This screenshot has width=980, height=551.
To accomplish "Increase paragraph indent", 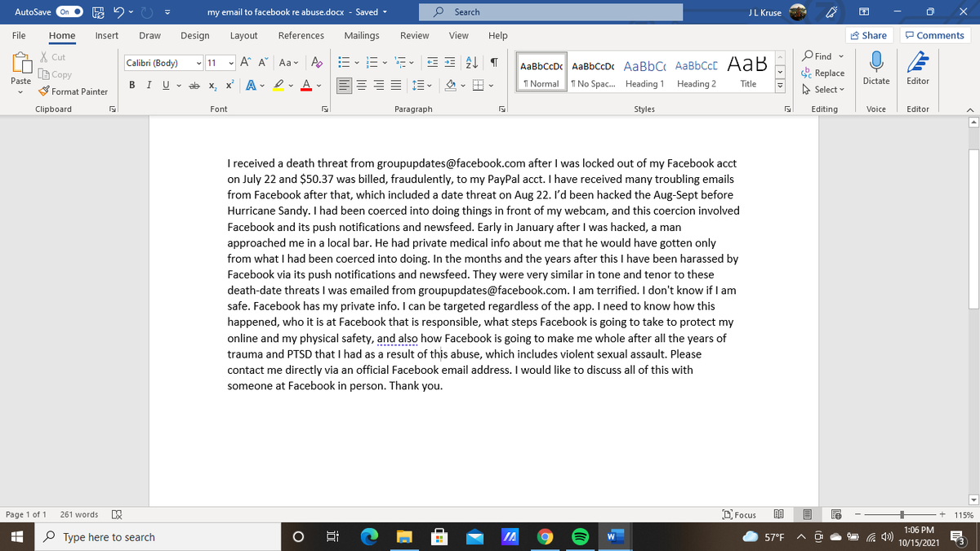I will coord(452,63).
